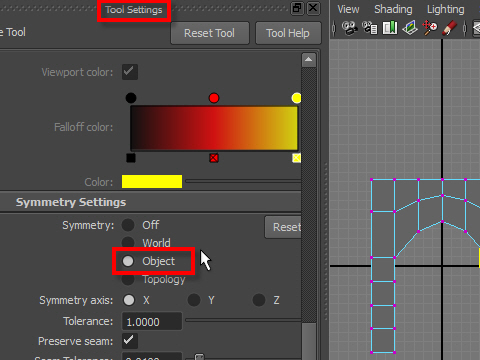This screenshot has height=360, width=480.
Task: Toggle the Preserve seam checkbox
Action: [130, 341]
